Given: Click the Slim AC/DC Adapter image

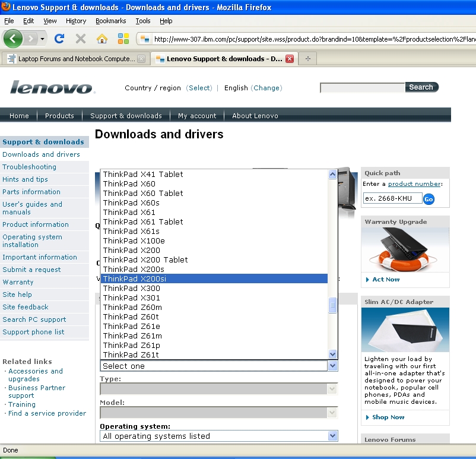Looking at the screenshot, I should (x=405, y=330).
